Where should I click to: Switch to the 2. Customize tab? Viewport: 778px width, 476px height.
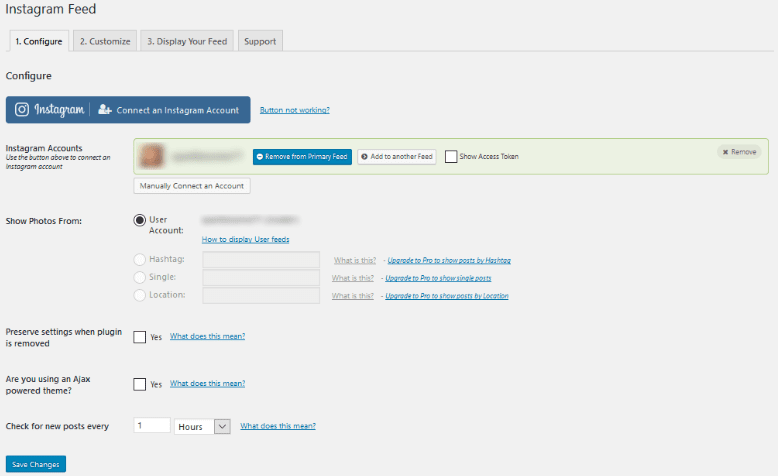105,41
